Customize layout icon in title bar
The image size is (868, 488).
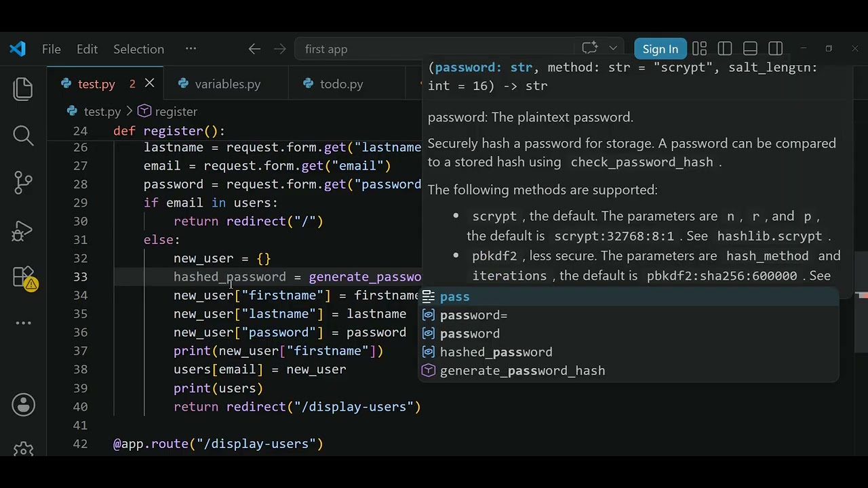(x=699, y=49)
